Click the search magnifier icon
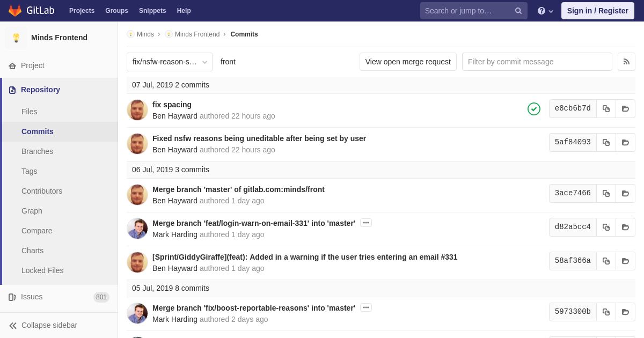Image resolution: width=644 pixels, height=338 pixels. [x=518, y=11]
